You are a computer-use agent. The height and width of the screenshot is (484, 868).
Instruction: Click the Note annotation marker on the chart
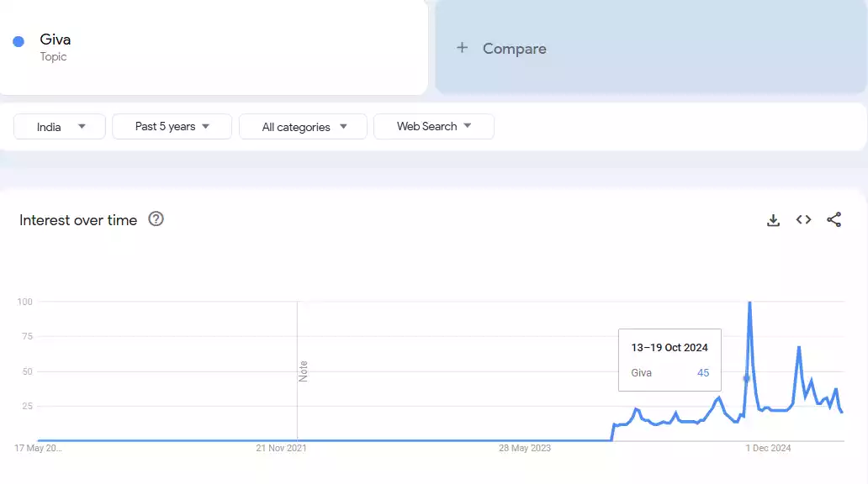point(303,371)
